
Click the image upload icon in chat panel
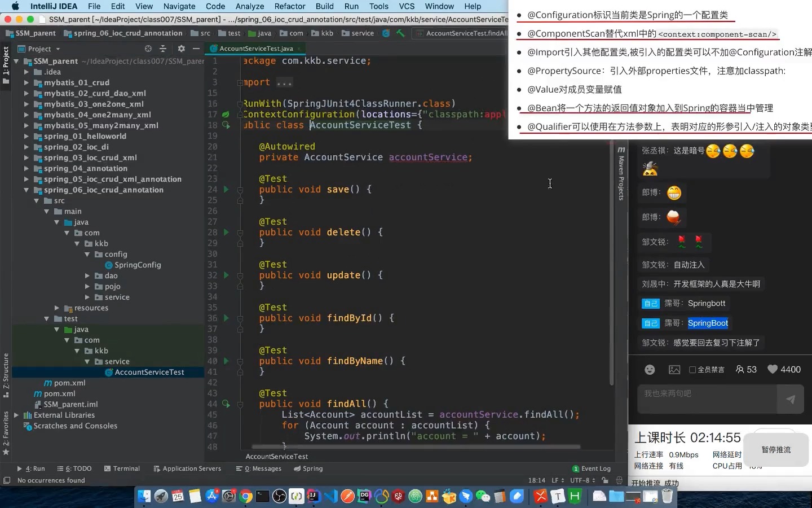[674, 370]
